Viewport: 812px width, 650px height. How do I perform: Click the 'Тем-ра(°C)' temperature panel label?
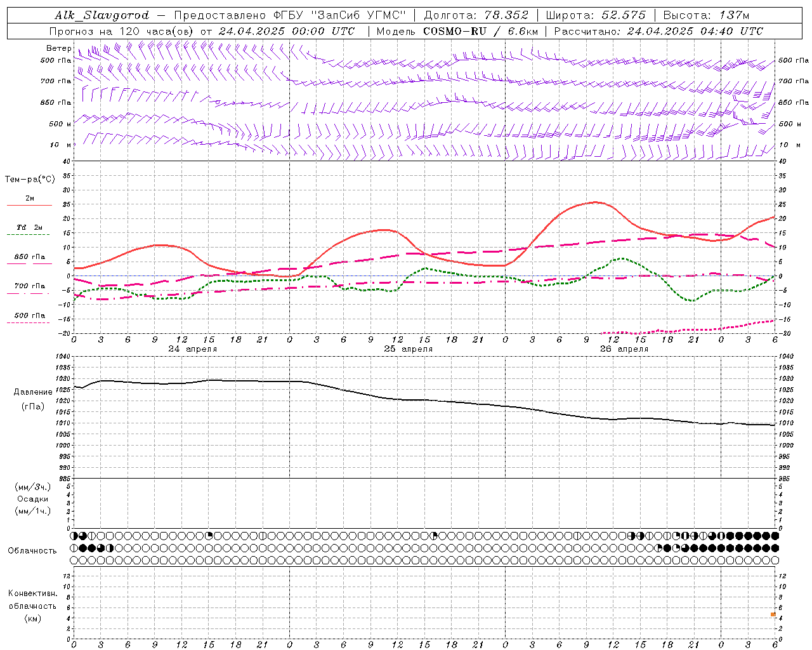[30, 180]
